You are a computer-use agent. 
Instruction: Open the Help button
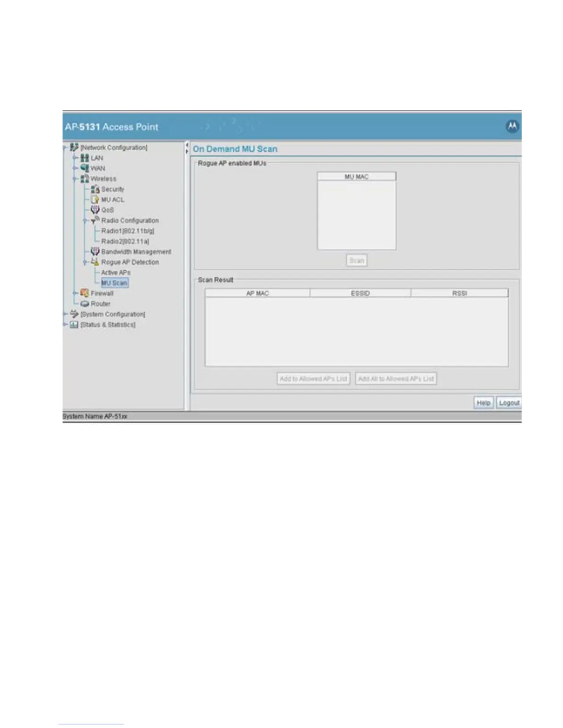tap(483, 403)
